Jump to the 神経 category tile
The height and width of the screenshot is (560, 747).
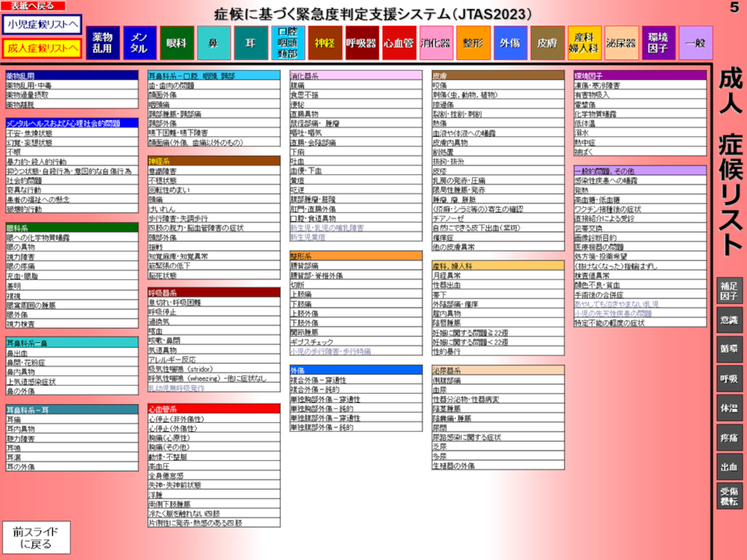(x=325, y=43)
